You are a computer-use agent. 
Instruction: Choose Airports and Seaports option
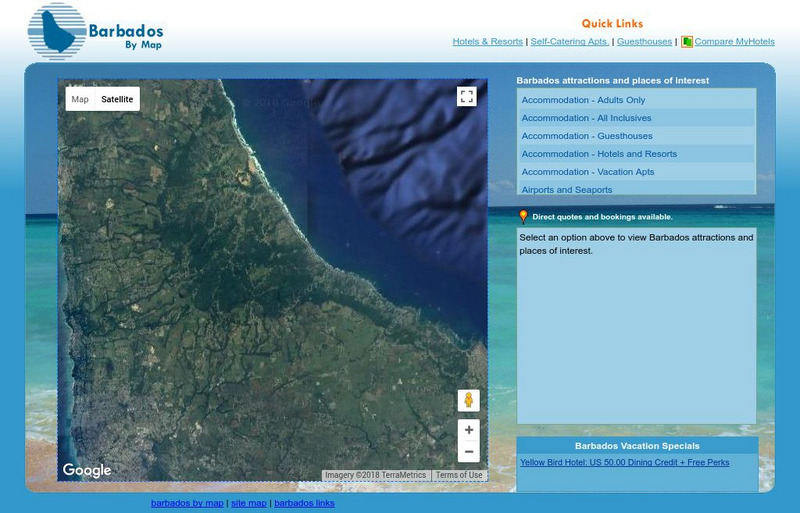[636, 188]
